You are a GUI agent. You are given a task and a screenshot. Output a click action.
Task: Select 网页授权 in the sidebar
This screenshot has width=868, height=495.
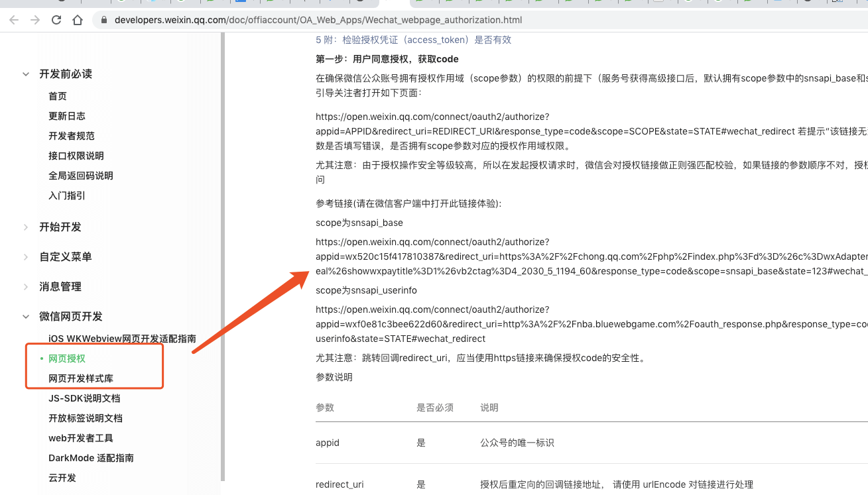pyautogui.click(x=67, y=358)
